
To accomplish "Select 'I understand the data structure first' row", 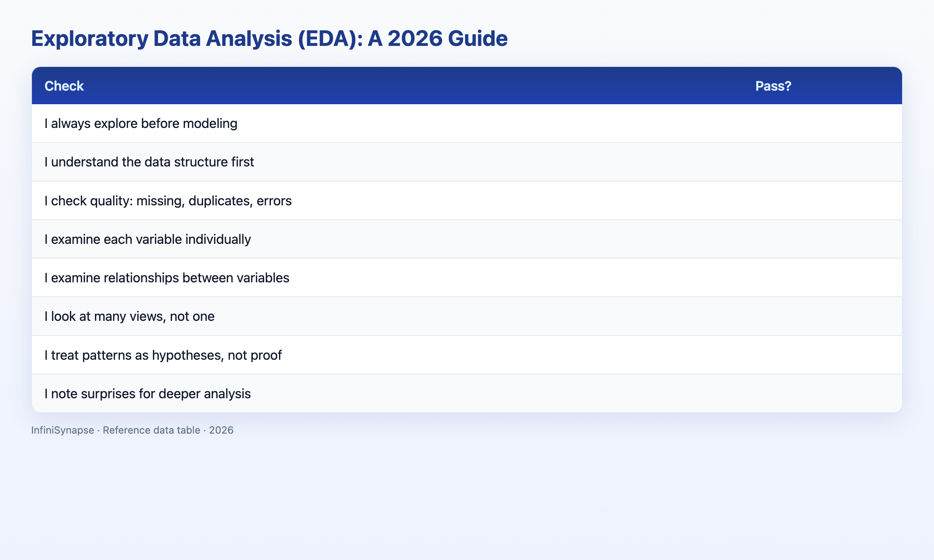I will click(x=467, y=162).
